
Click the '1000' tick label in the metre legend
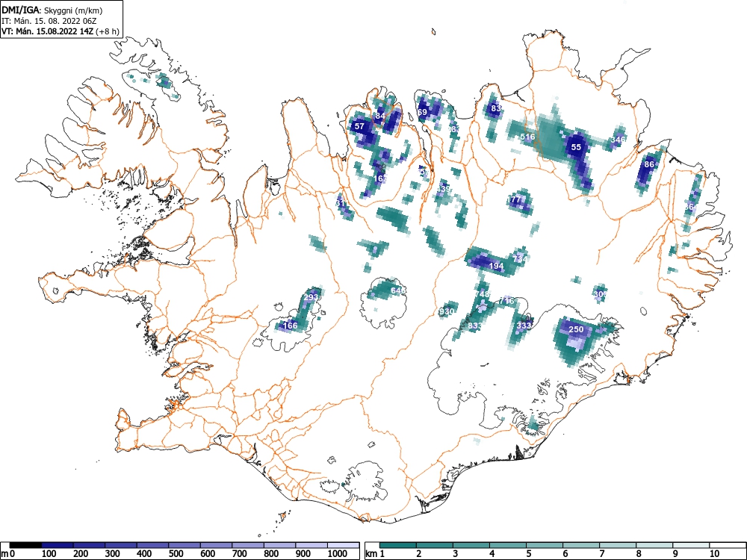click(338, 554)
